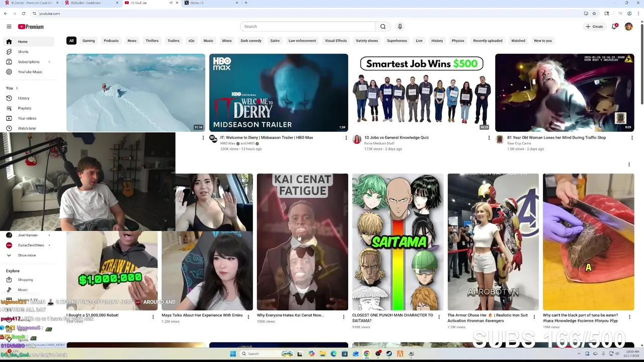
Task: Start voice search with microphone icon
Action: pyautogui.click(x=400, y=27)
